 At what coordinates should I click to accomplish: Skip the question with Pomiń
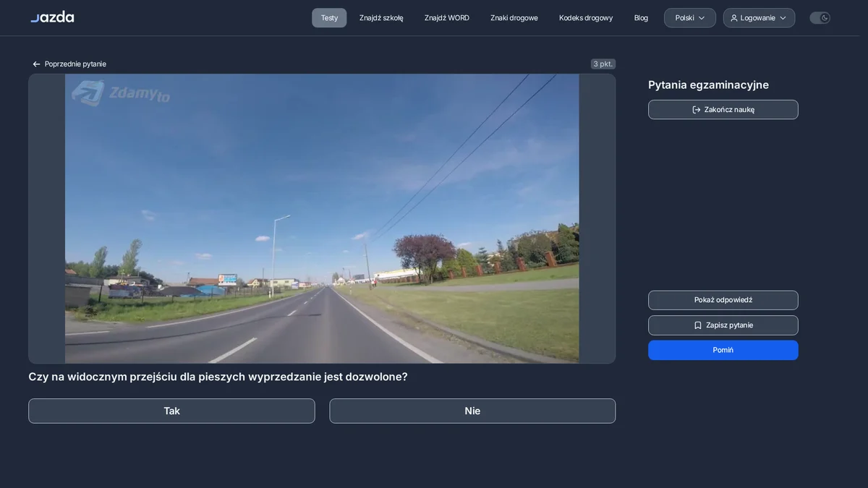(x=723, y=350)
